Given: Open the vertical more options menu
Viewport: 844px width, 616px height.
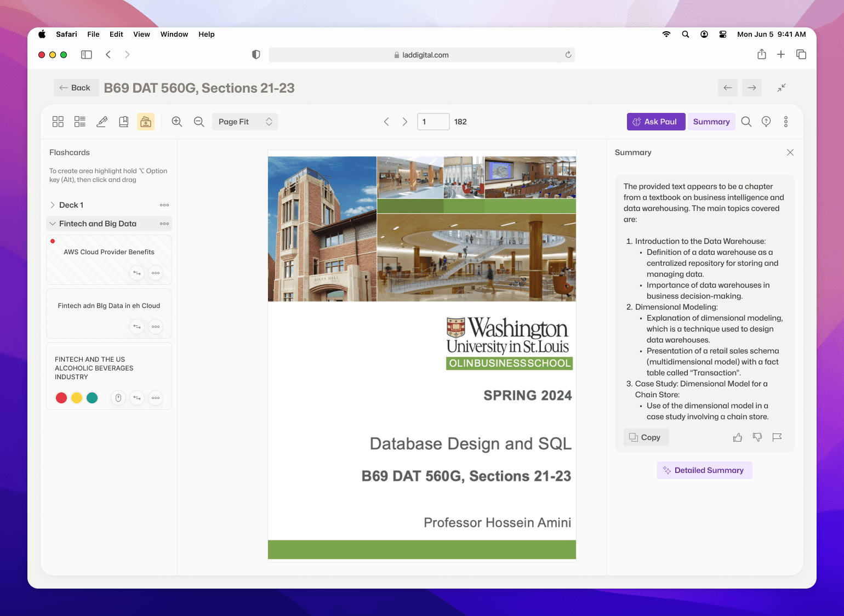Looking at the screenshot, I should click(x=786, y=122).
